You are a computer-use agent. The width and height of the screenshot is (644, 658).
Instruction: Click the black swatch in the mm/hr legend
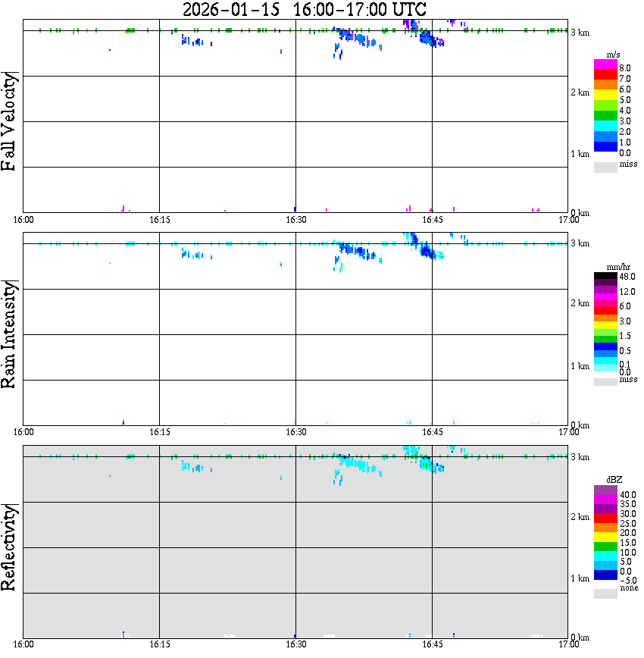point(605,276)
